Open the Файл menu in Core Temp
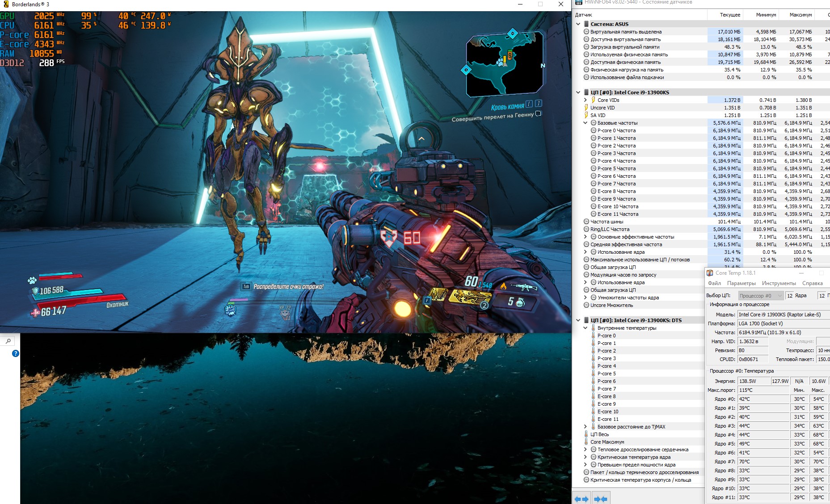The width and height of the screenshot is (830, 504). [714, 283]
